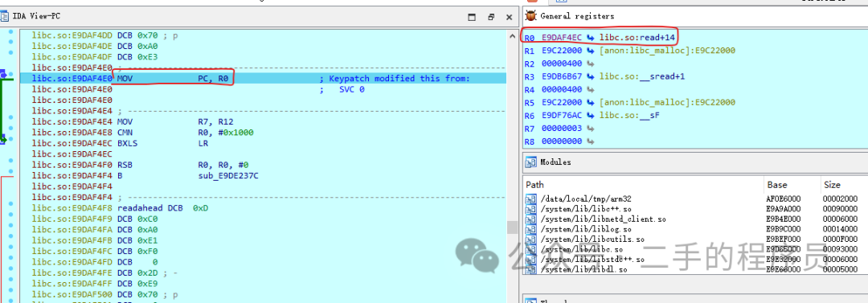Click the module icon for libstdc++.so
The height and width of the screenshot is (303, 868).
(531, 260)
